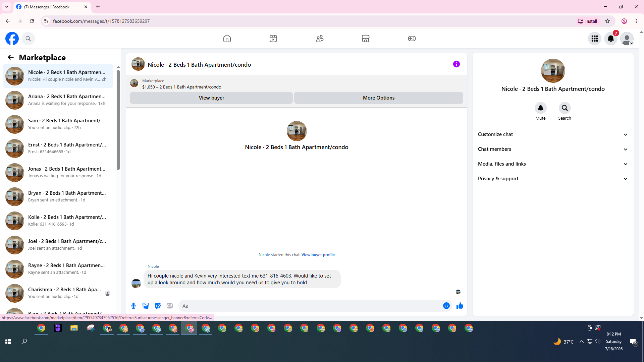Open conversation information purple icon
This screenshot has height=362, width=644.
point(457,64)
